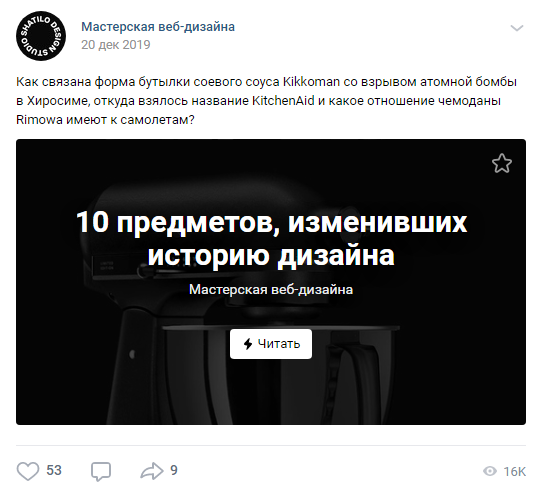This screenshot has width=542, height=492.
Task: Expand the post options chevron menu
Action: (517, 28)
